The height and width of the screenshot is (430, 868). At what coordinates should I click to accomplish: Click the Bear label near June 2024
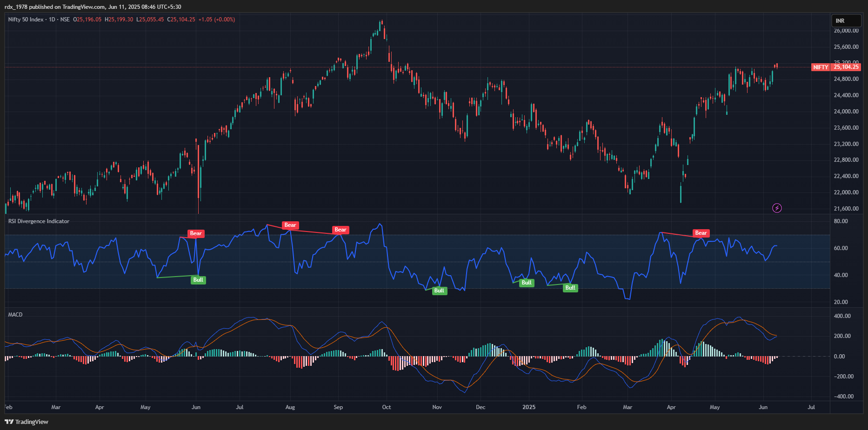(196, 233)
